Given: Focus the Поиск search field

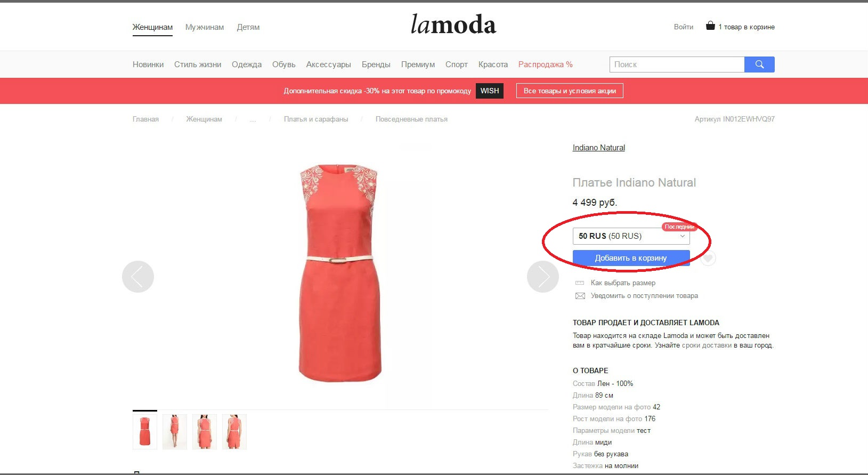Looking at the screenshot, I should pos(677,65).
